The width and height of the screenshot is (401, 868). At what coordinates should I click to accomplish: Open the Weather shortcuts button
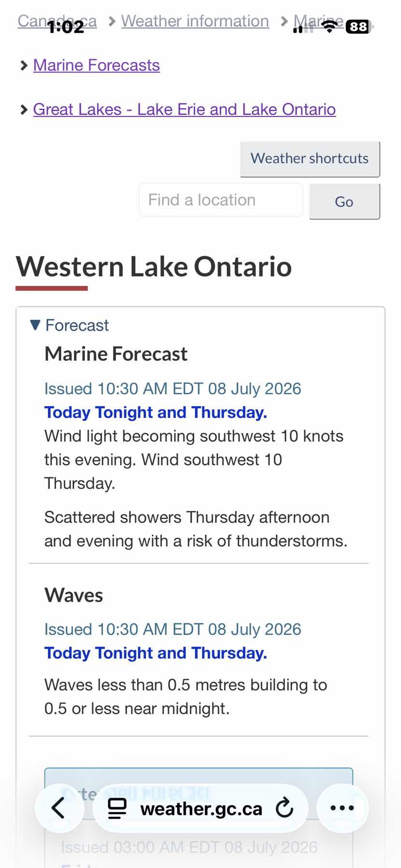(x=310, y=159)
